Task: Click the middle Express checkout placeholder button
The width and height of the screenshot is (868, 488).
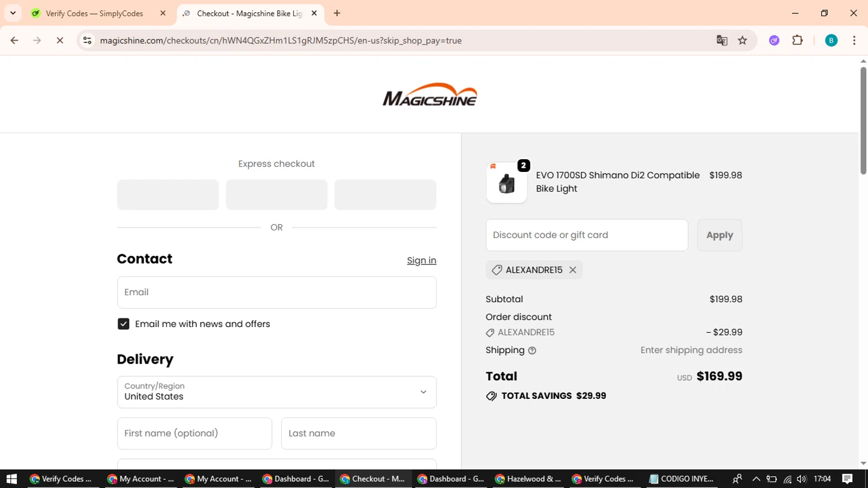Action: [277, 195]
